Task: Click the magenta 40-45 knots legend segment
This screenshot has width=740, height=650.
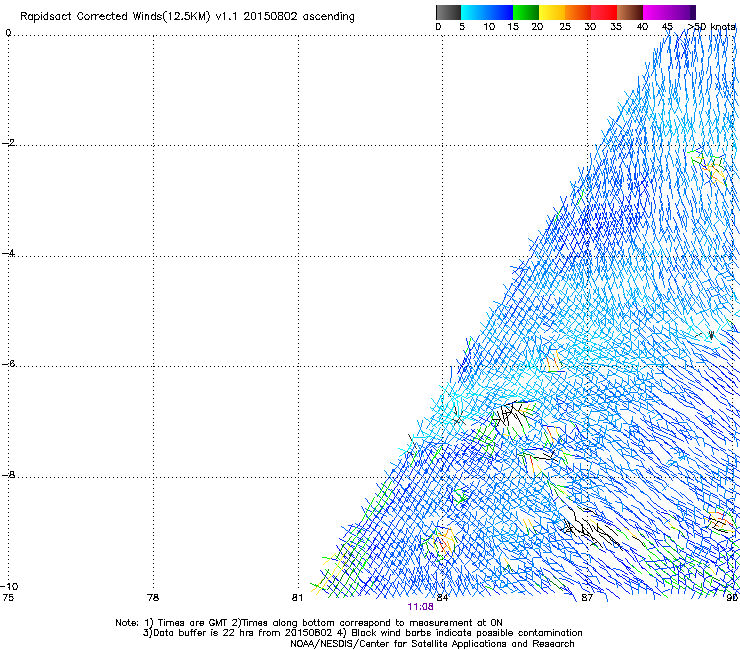Action: point(656,12)
